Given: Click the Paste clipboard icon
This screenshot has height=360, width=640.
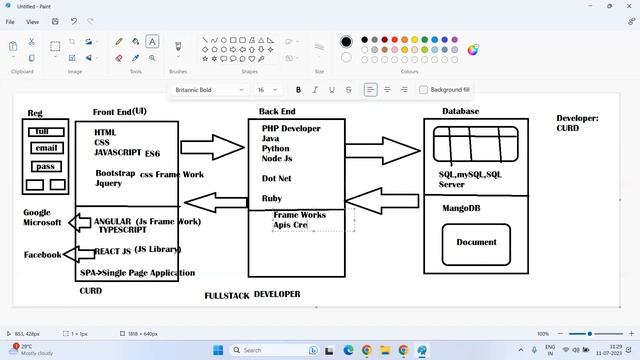Looking at the screenshot, I should [x=13, y=46].
